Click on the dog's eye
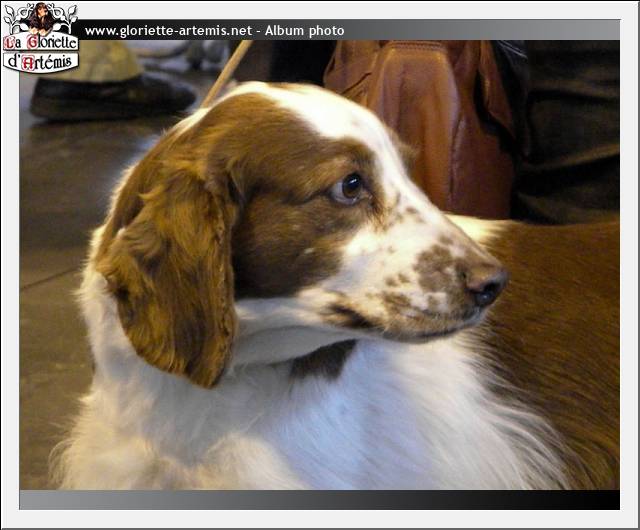This screenshot has height=530, width=640. point(351,186)
